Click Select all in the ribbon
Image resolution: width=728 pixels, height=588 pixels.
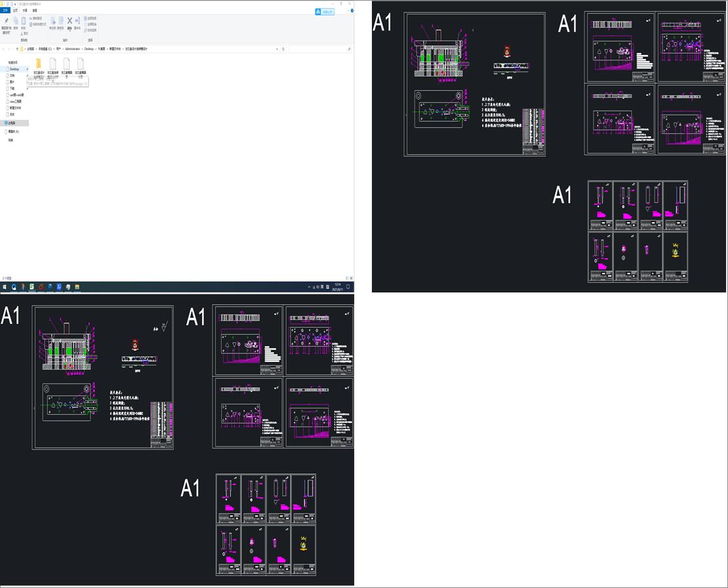[x=91, y=18]
